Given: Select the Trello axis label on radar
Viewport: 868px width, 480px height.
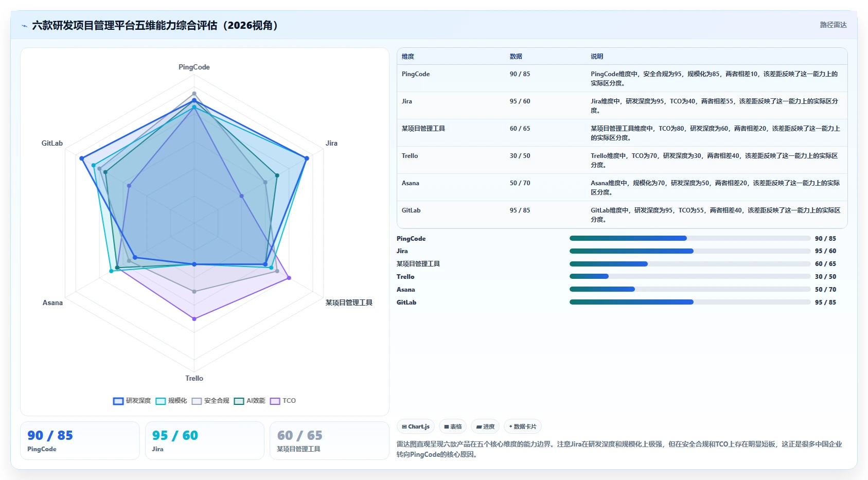Looking at the screenshot, I should pos(194,379).
